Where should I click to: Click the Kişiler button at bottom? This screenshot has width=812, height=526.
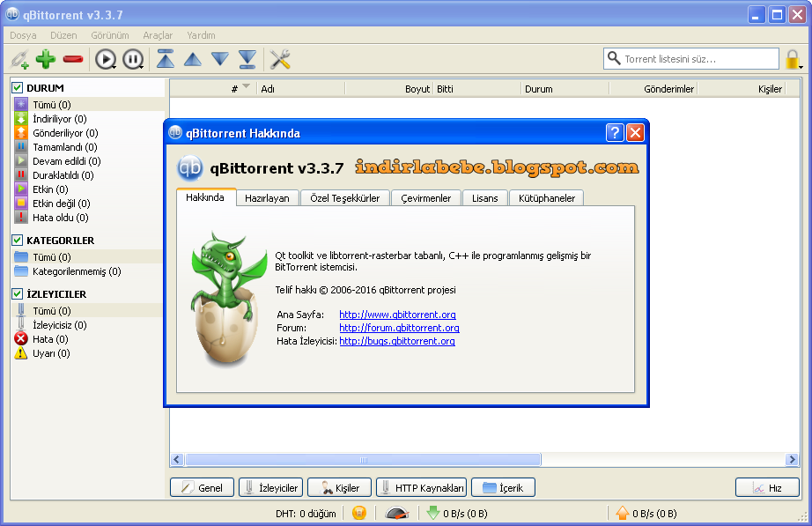click(x=339, y=487)
